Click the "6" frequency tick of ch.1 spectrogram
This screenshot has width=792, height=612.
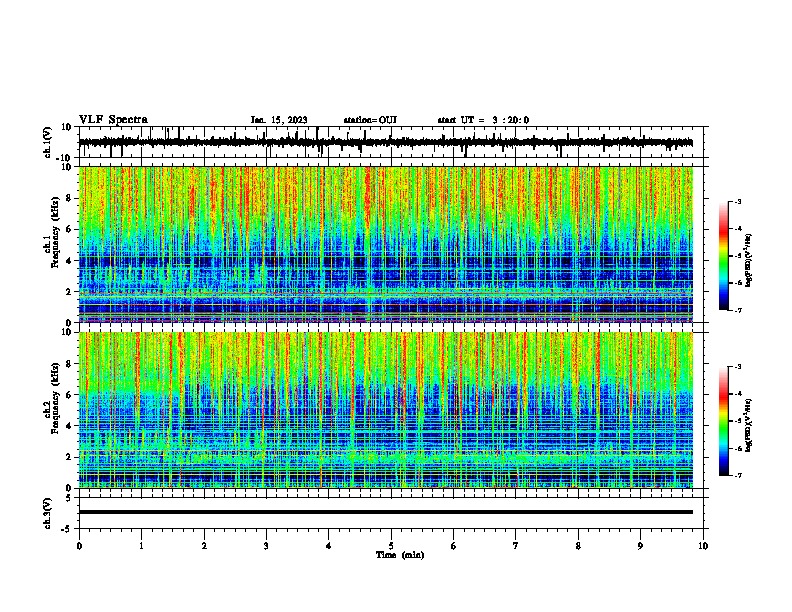69,229
